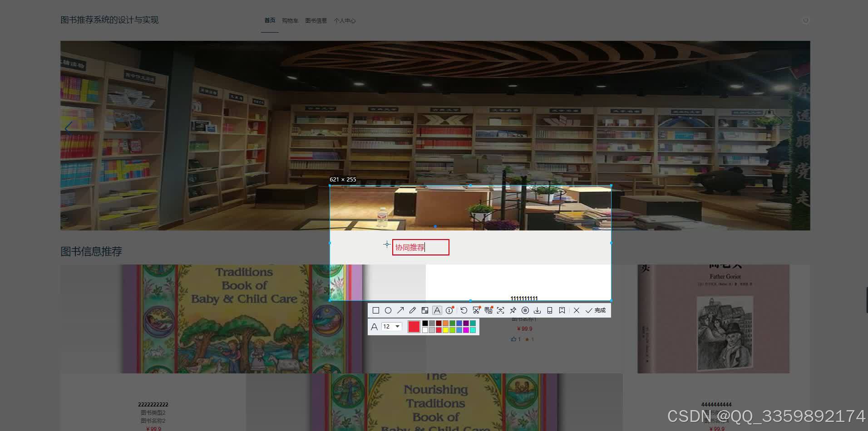
Task: Open the Nourishing Traditions book cover
Action: [x=434, y=402]
